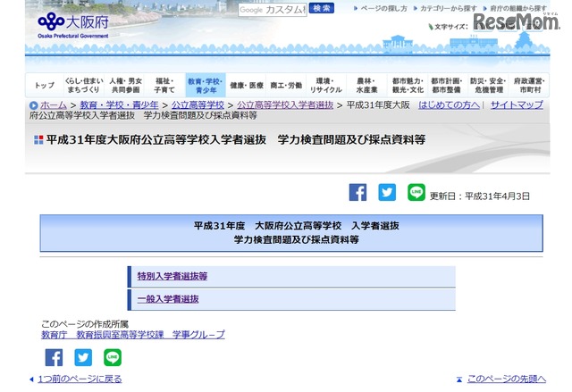Click the bottom Facebook share icon
The width and height of the screenshot is (572, 392).
click(54, 357)
